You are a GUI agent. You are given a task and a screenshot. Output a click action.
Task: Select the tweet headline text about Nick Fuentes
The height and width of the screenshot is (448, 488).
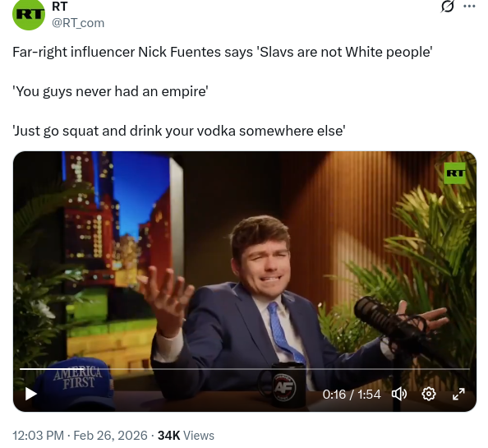tap(222, 52)
